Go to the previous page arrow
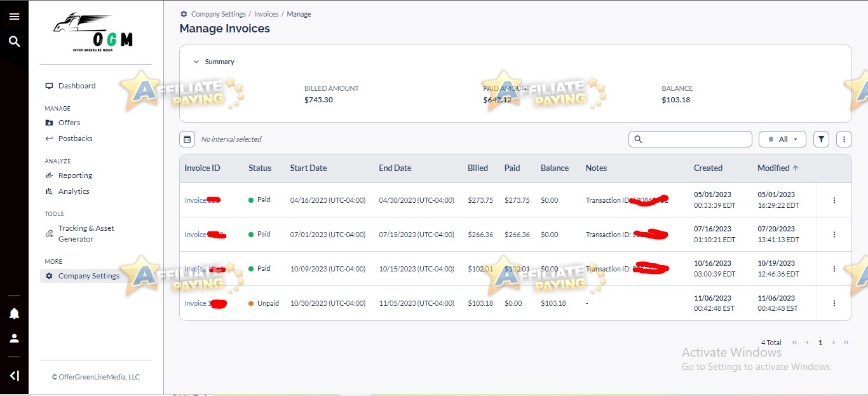The image size is (868, 396). 807,343
